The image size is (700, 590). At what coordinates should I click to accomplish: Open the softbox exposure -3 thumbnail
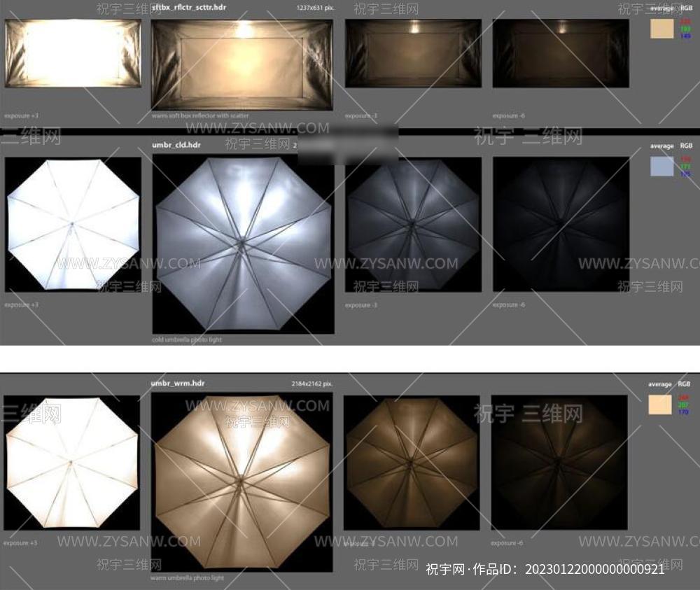coord(413,53)
